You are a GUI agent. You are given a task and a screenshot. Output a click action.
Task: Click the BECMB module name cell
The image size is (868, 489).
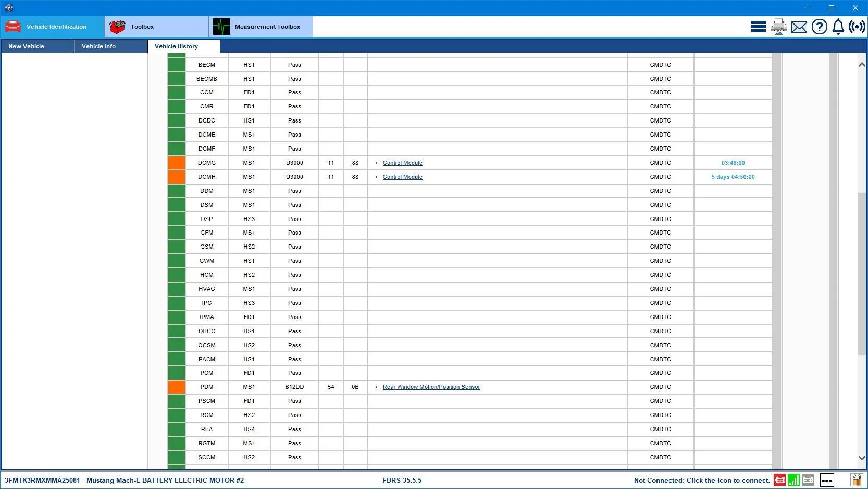tap(207, 79)
